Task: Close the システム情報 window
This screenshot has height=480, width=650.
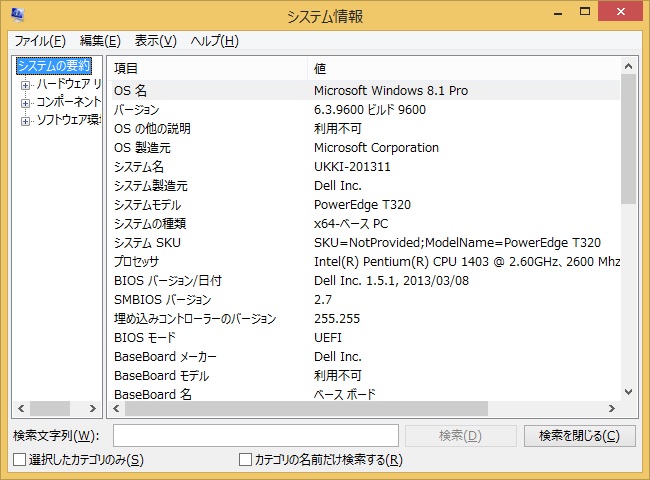Action: (x=621, y=12)
